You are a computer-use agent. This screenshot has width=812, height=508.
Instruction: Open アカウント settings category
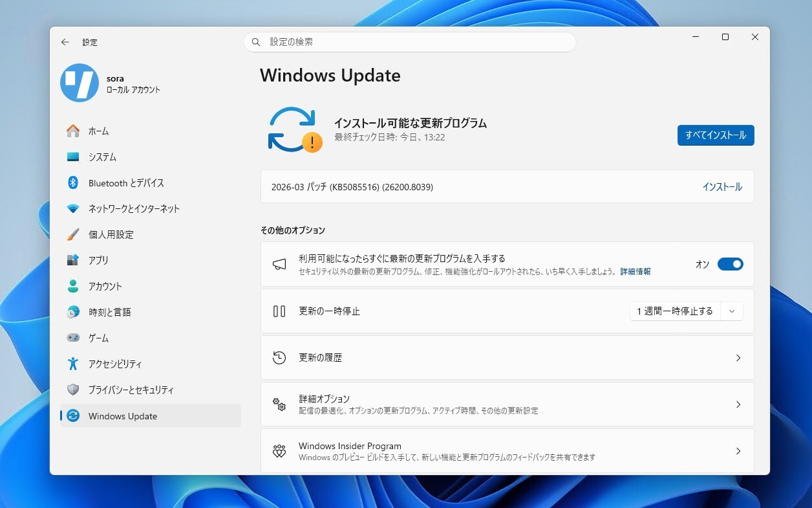105,286
